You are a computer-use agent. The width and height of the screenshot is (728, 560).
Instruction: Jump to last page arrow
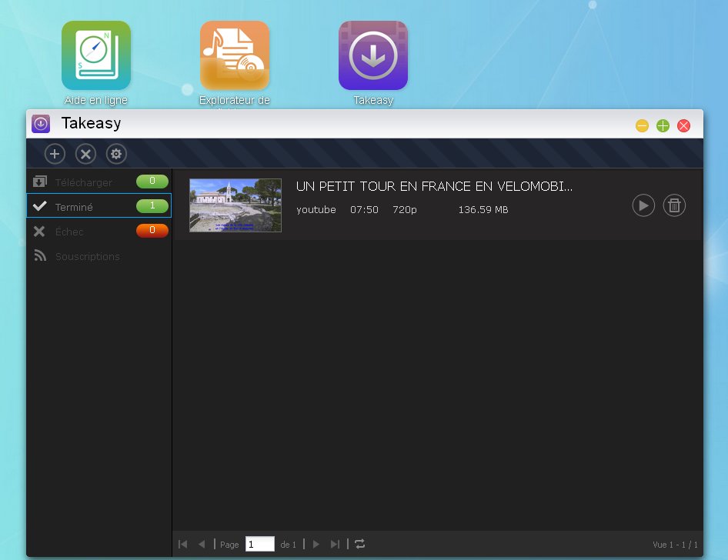point(335,544)
